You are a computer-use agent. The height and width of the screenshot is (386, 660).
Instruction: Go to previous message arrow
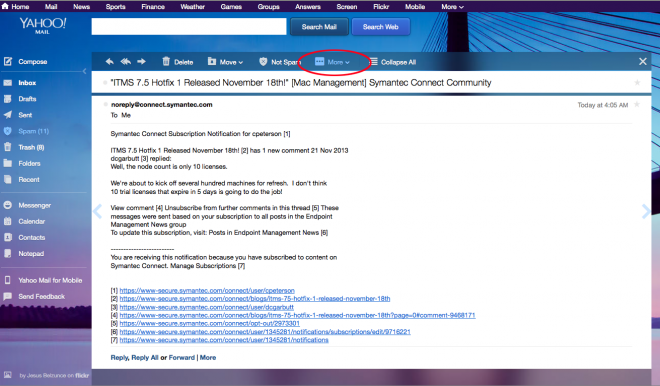(x=98, y=211)
